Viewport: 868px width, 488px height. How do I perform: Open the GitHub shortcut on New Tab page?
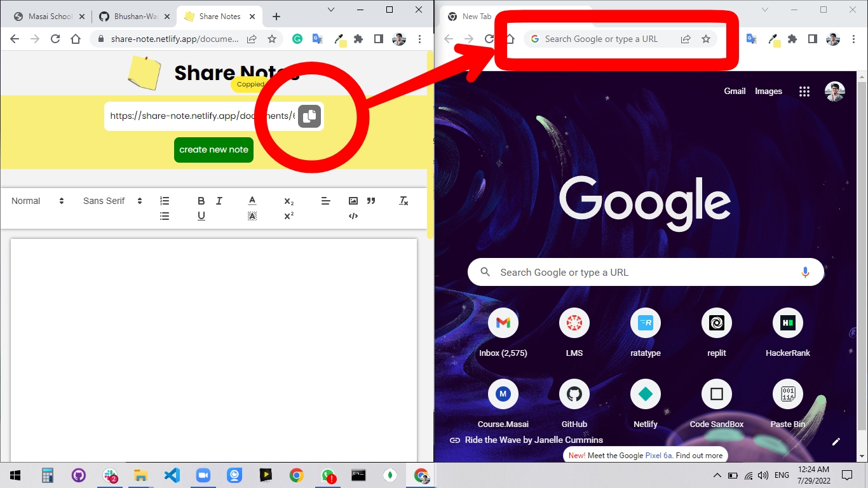coord(574,405)
